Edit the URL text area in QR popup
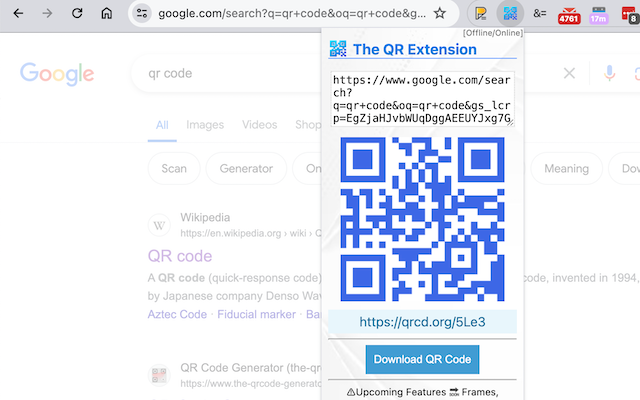This screenshot has width=640, height=400. (x=422, y=99)
